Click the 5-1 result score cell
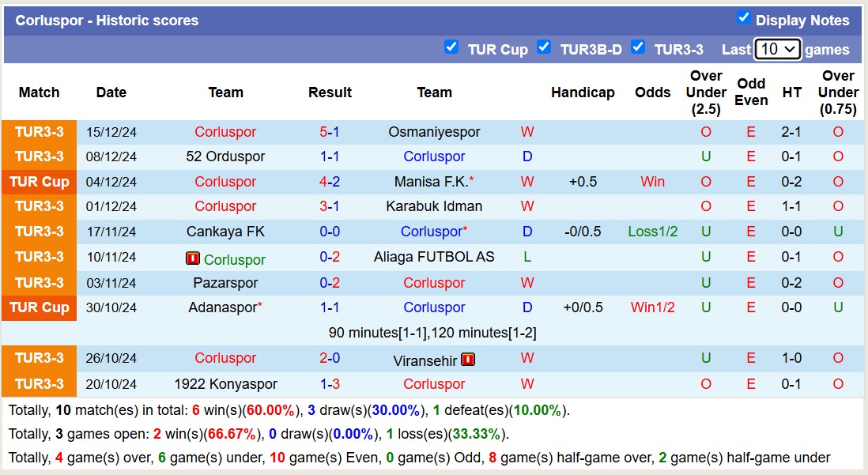Viewport: 868px width, 475px height. pyautogui.click(x=330, y=132)
